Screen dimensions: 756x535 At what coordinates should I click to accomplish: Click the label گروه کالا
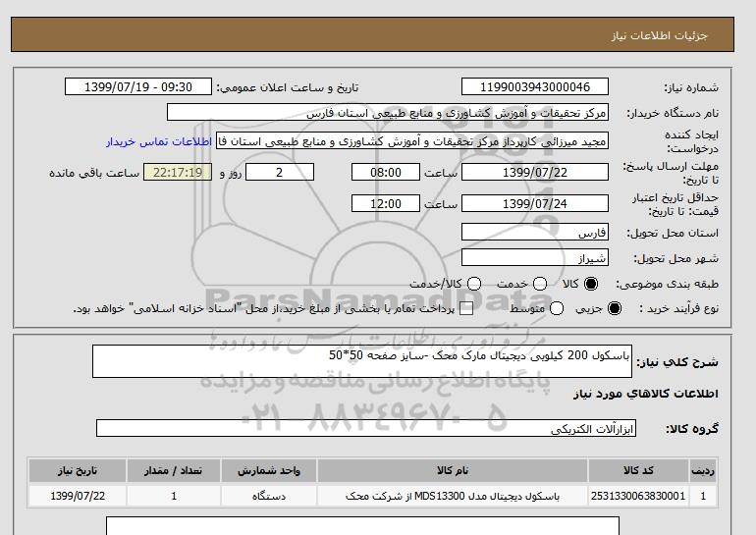[692, 429]
